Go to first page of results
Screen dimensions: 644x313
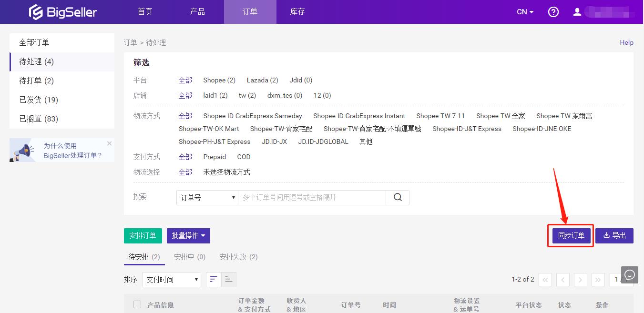point(546,280)
